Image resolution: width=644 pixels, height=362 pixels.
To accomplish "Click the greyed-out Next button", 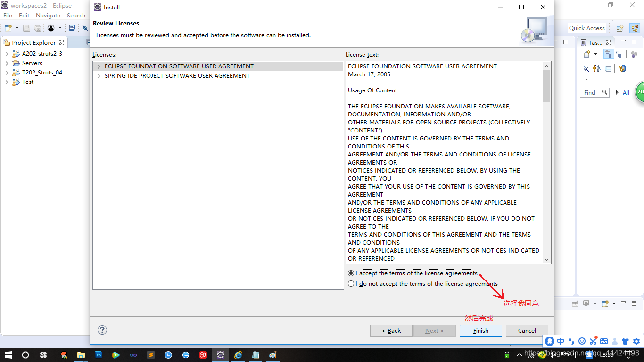I will click(x=435, y=330).
